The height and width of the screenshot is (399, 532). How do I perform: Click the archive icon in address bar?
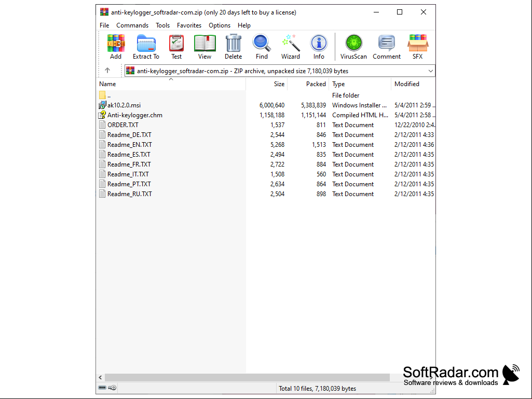130,71
